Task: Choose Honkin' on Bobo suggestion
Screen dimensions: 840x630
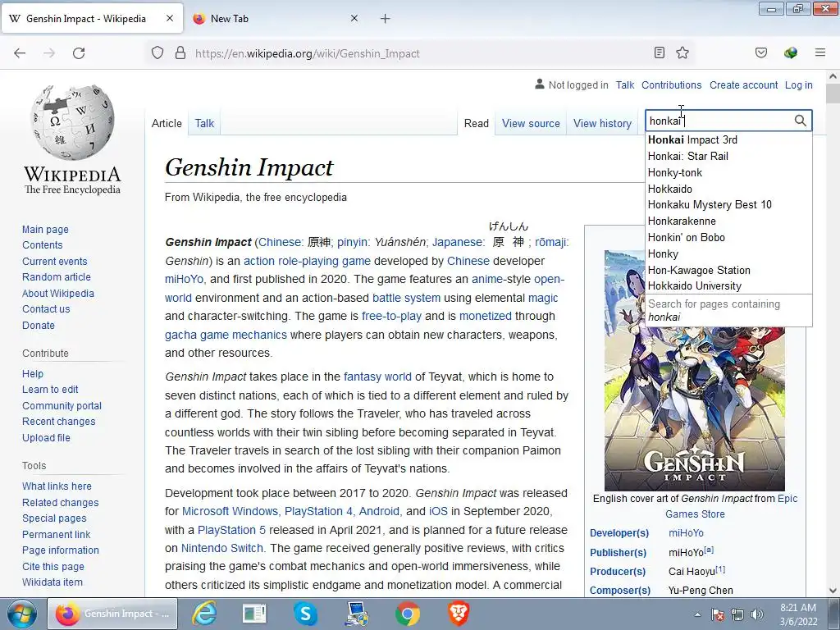Action: (728, 237)
